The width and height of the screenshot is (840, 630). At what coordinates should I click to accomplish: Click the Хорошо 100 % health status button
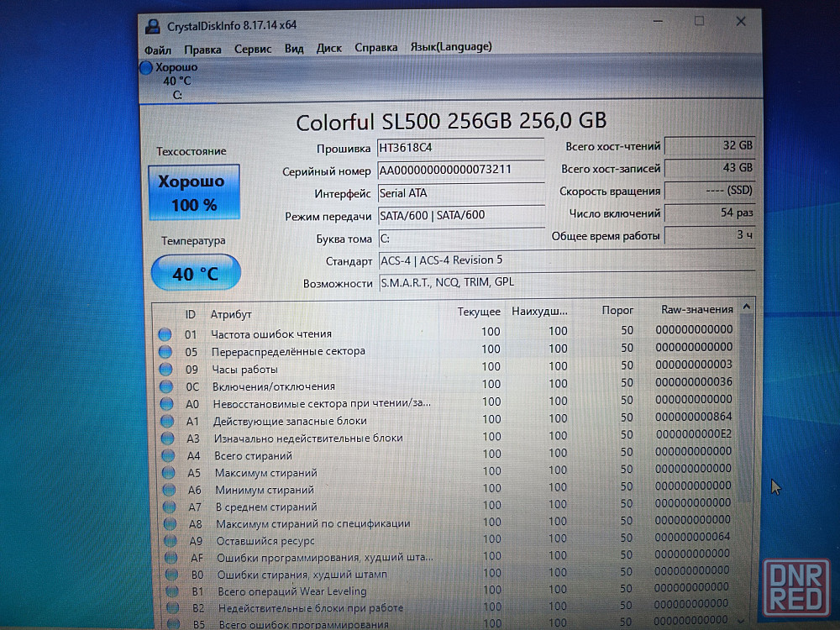pos(194,192)
